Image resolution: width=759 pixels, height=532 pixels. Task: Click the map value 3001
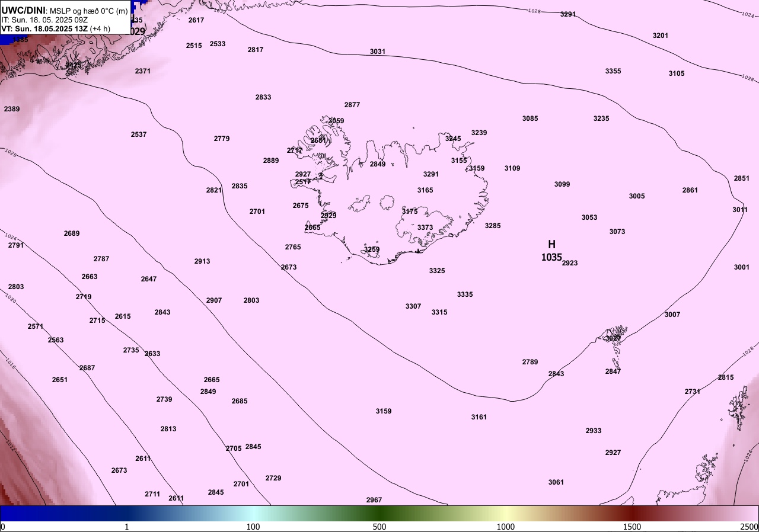pos(742,267)
